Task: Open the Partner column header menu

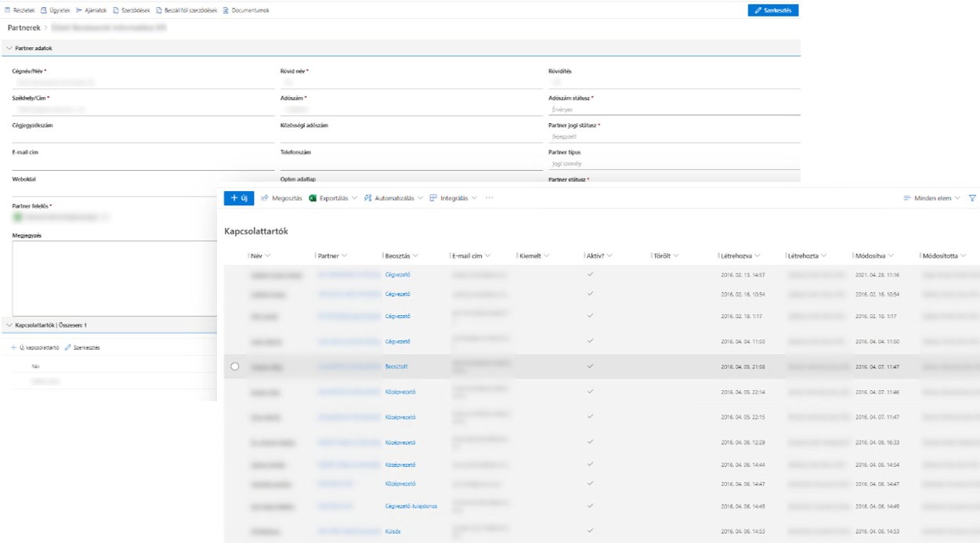Action: 332,255
